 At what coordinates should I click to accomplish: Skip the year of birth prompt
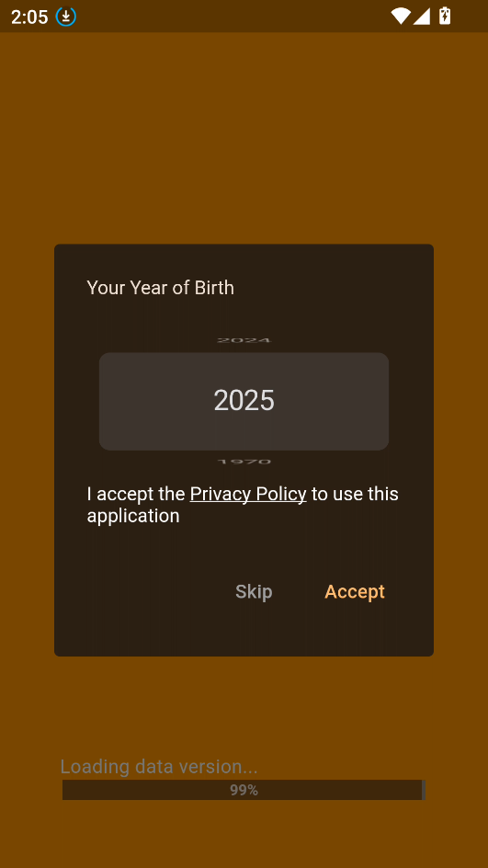254,592
